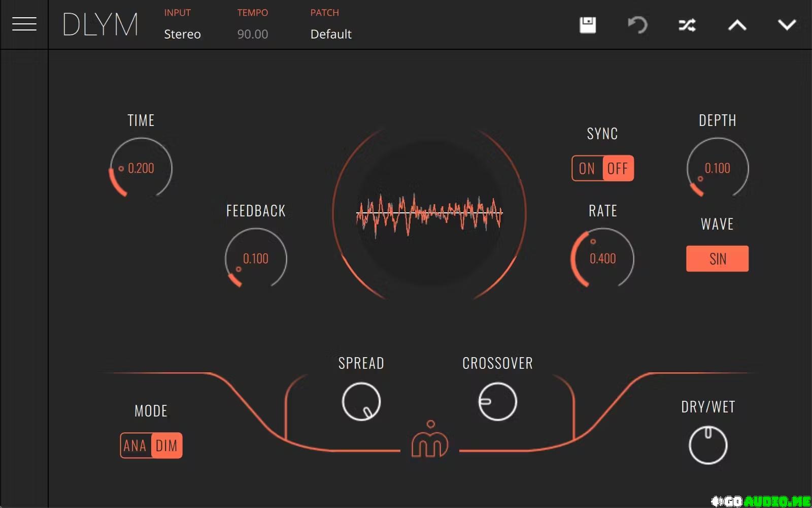Click the orange logo icon at bottom

pos(430,440)
